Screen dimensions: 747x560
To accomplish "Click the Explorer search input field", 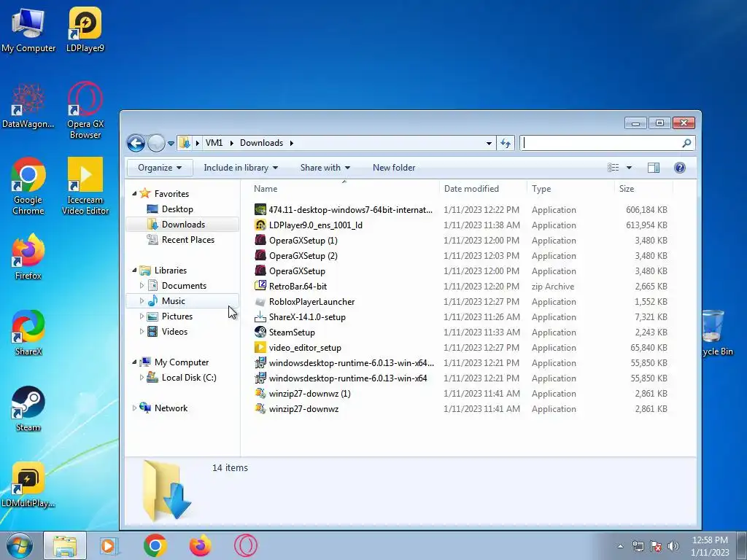I will (601, 143).
